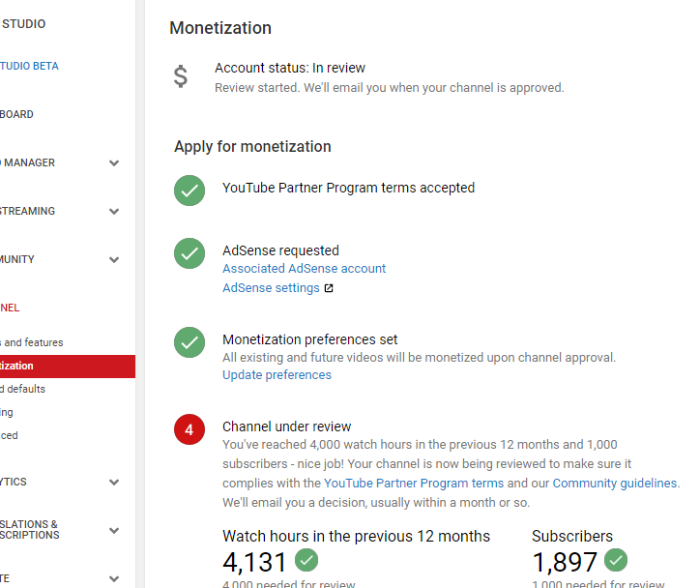
Task: Expand the Community sidebar section chevron
Action: [114, 259]
